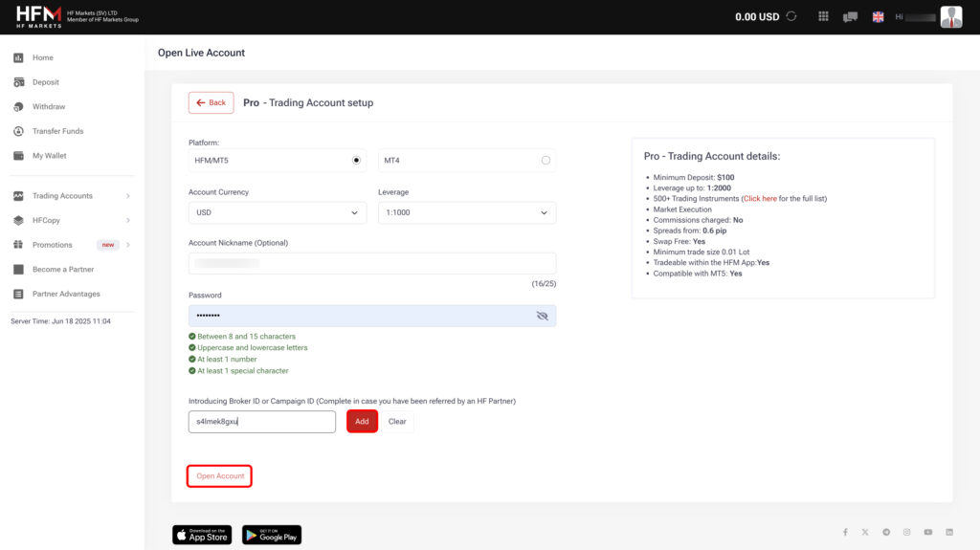Click the Become a Partner label

pos(63,270)
